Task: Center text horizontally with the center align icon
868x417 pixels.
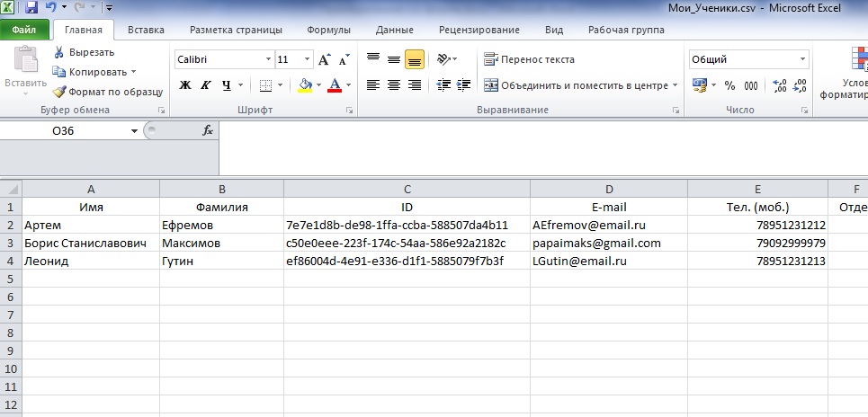Action: click(x=393, y=85)
